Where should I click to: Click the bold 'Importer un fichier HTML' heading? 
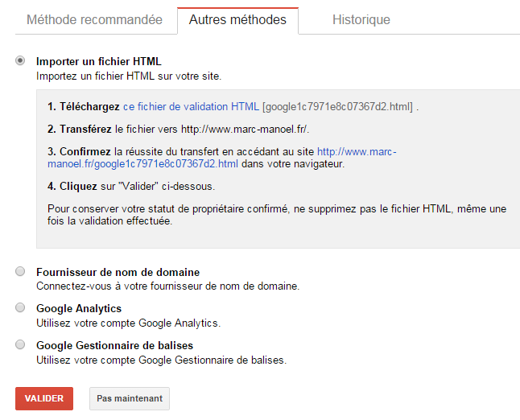tap(99, 61)
